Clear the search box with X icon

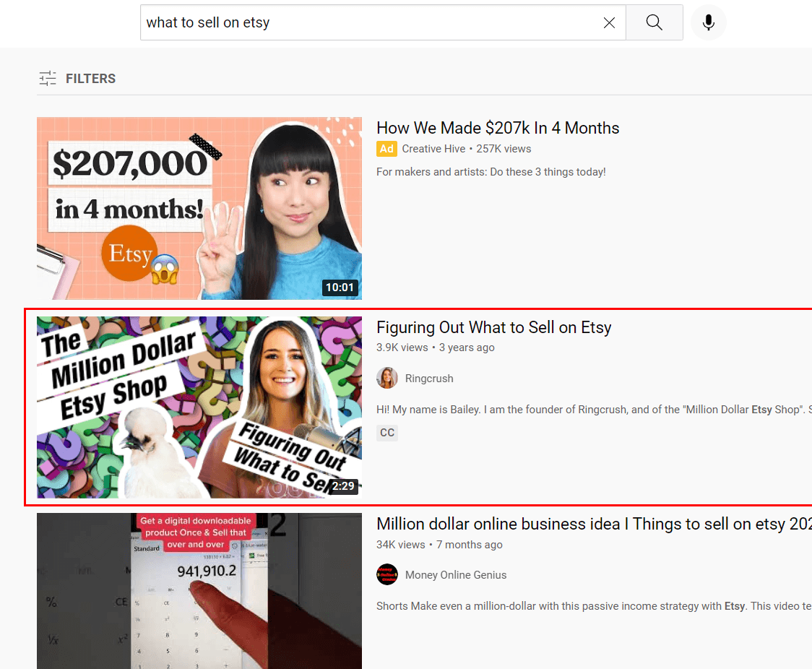(x=609, y=22)
